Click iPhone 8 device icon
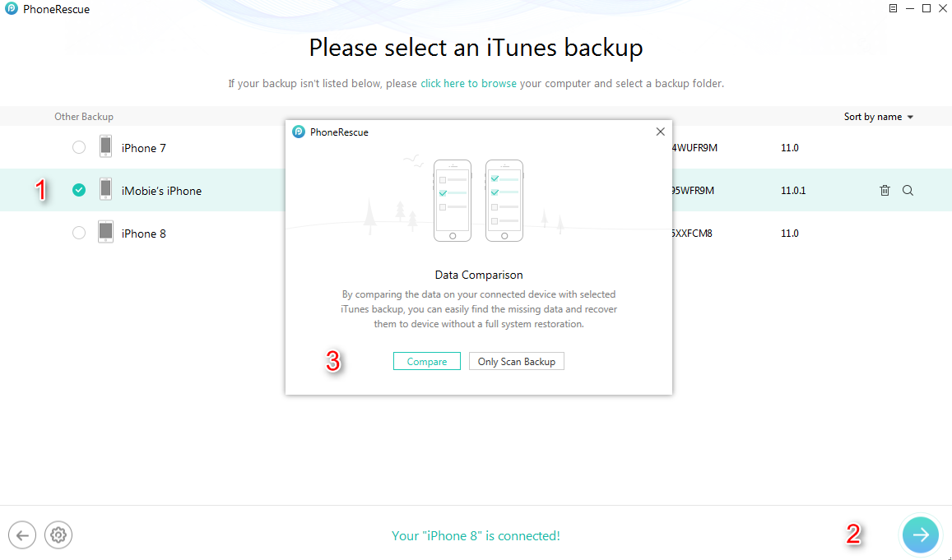This screenshot has width=952, height=560. [105, 232]
